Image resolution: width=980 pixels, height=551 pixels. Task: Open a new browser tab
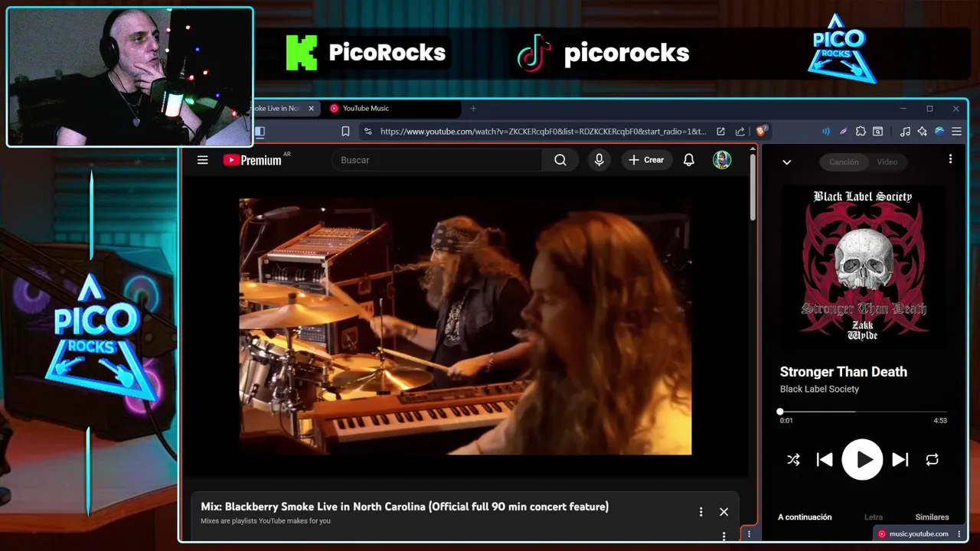(473, 109)
